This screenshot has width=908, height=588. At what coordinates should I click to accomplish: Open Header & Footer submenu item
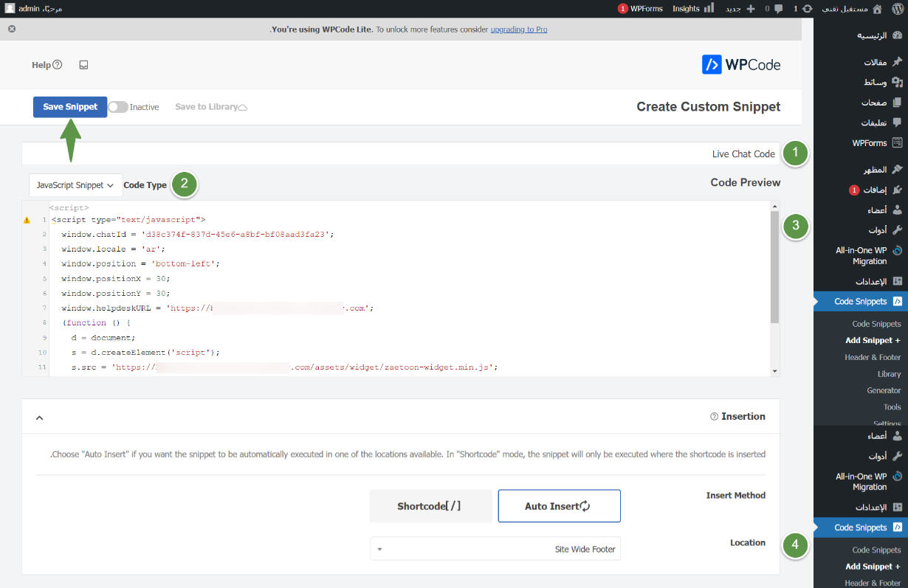click(873, 357)
